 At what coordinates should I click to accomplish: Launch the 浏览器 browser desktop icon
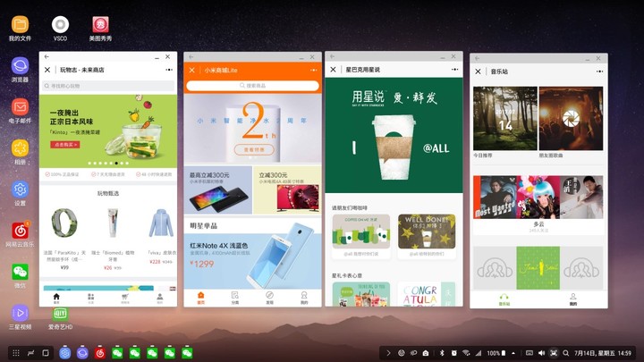(20, 65)
